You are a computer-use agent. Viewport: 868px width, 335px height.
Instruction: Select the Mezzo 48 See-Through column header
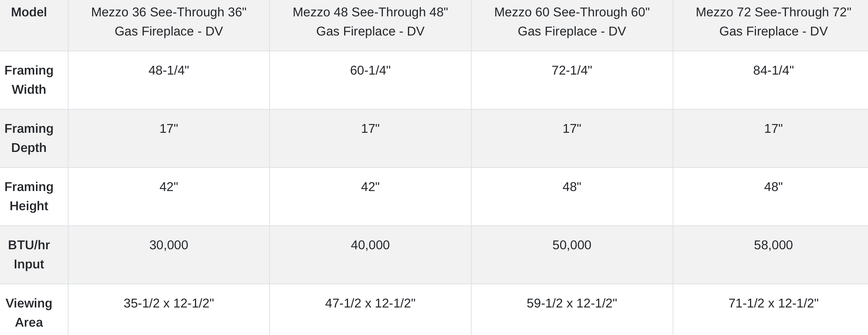point(370,22)
